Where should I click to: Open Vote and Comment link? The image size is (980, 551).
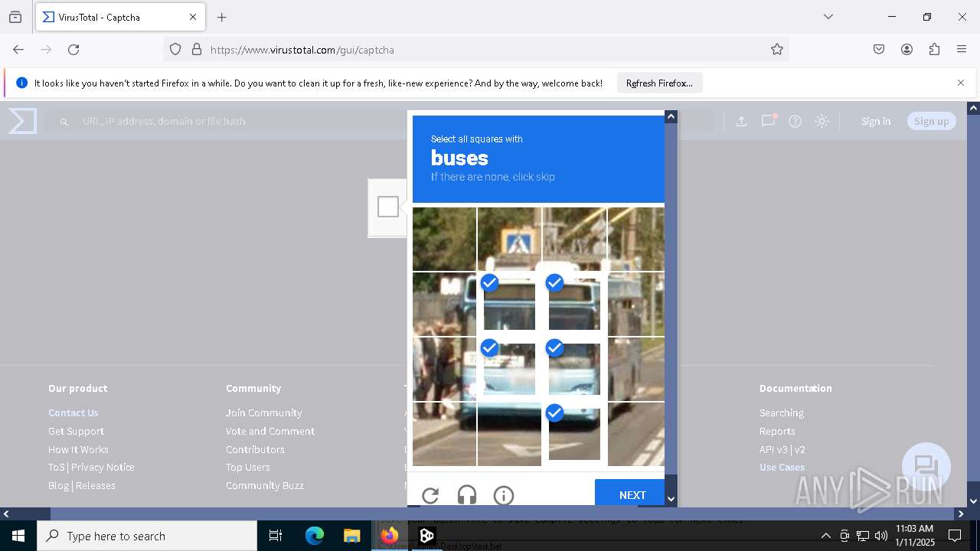point(270,431)
